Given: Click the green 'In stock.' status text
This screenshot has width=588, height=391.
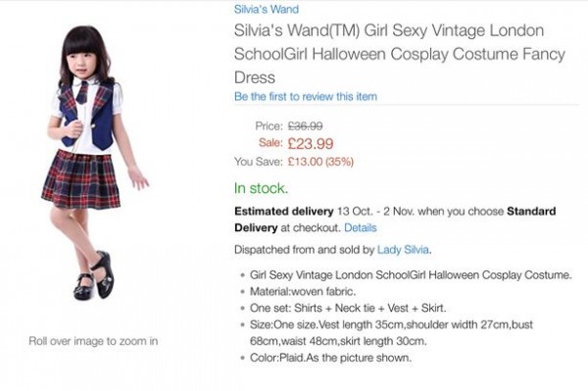Looking at the screenshot, I should [261, 188].
